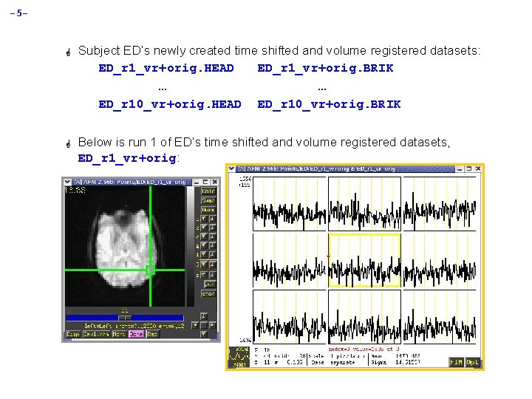Click up arrow in top arrow row above 'c'
This screenshot has height=399, width=532.
point(213,219)
